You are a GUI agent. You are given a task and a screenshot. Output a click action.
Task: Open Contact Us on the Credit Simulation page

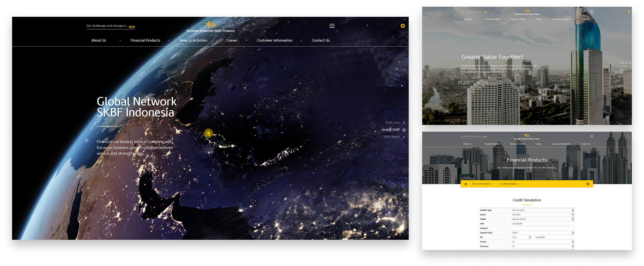586,144
